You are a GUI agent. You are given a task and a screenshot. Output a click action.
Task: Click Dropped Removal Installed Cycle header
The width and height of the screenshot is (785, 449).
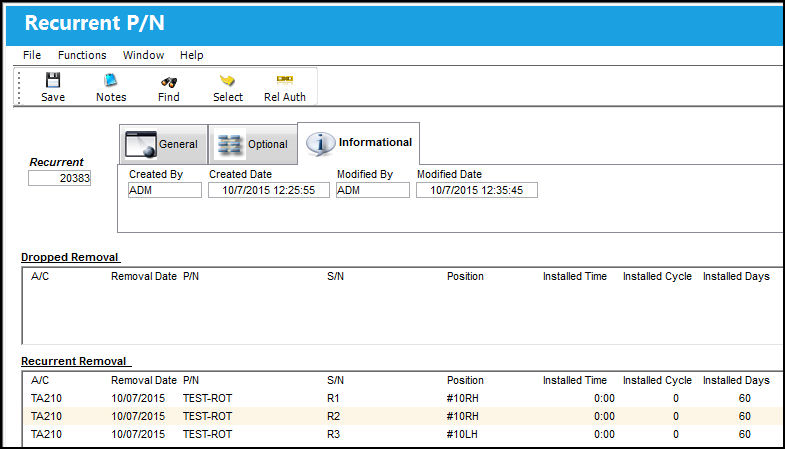click(x=657, y=276)
